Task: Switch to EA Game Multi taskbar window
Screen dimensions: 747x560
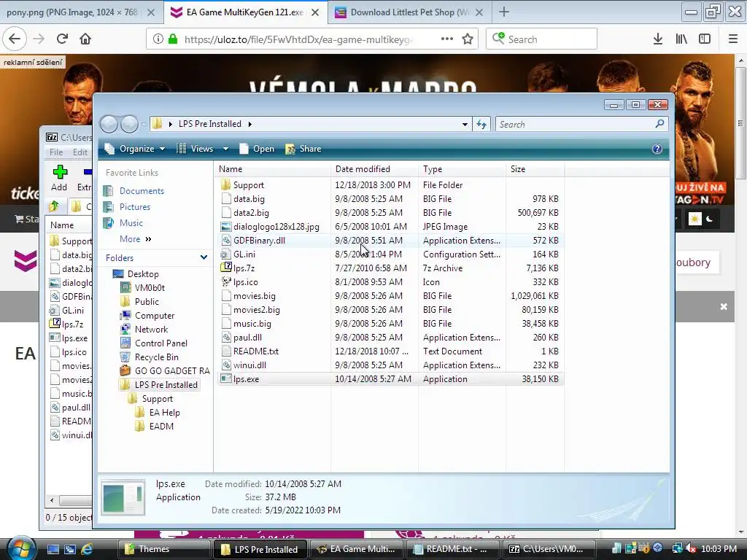Action: (x=357, y=549)
